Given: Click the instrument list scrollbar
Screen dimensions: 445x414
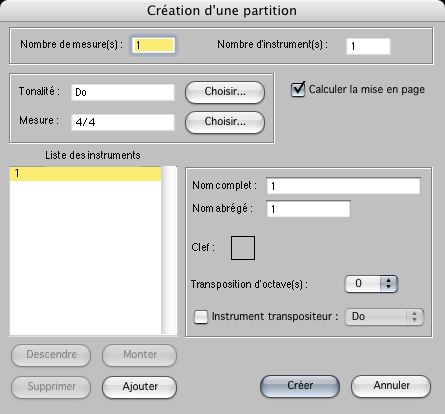Looking at the screenshot, I should coord(169,251).
